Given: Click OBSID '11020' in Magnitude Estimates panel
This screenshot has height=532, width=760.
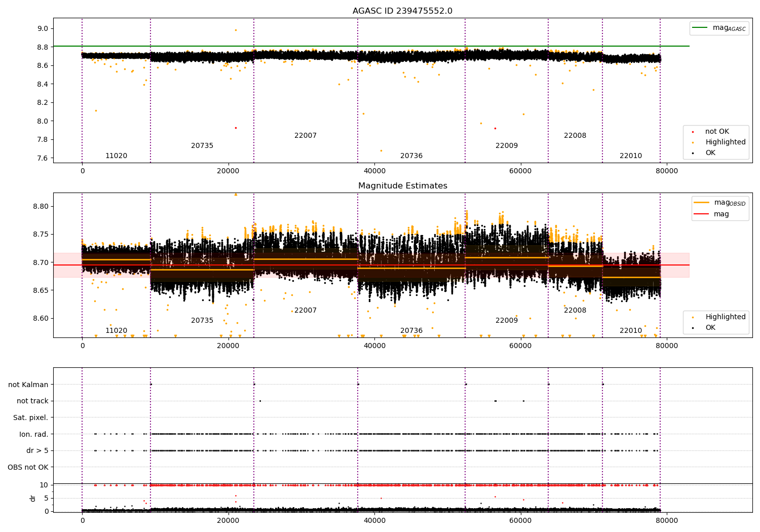Looking at the screenshot, I should pyautogui.click(x=116, y=331).
